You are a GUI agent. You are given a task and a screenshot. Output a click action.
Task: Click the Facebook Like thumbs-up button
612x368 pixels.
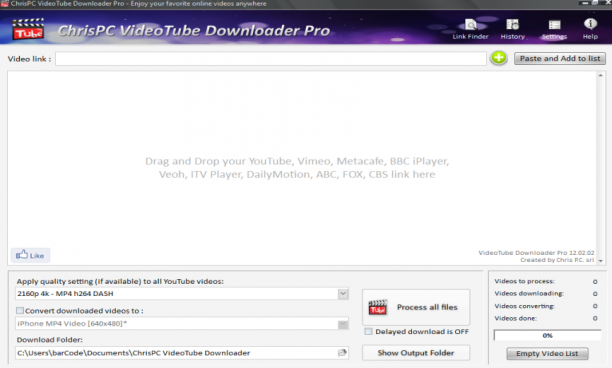30,255
